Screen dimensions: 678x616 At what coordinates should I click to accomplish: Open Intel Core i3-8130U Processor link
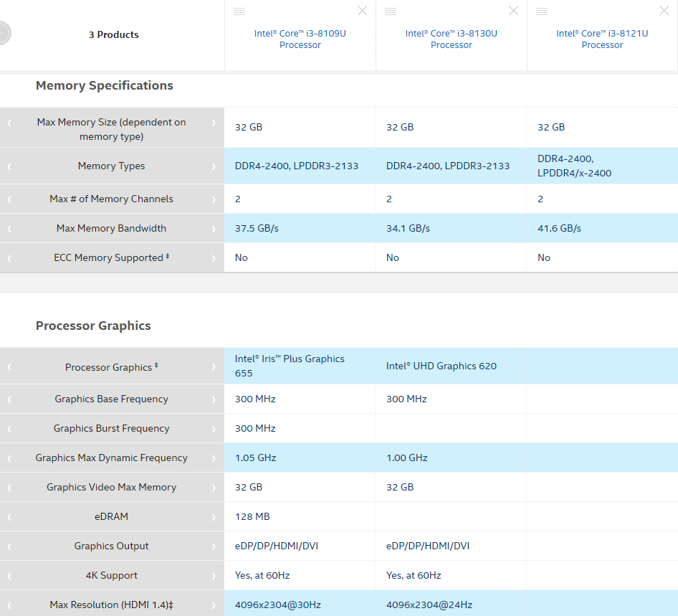click(451, 39)
